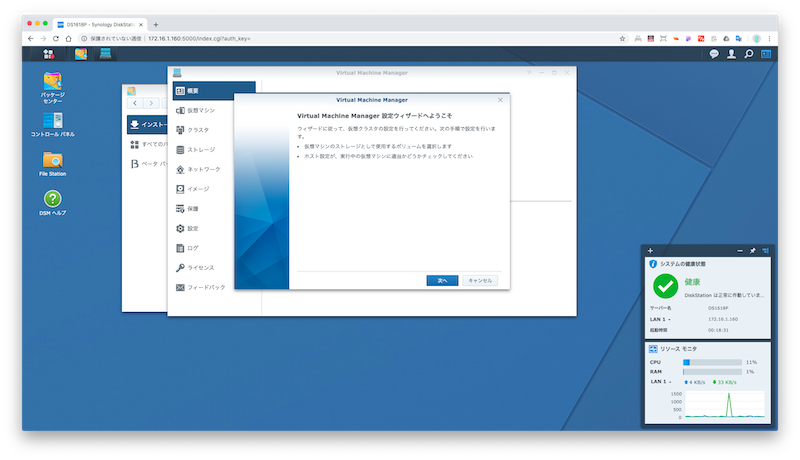Screen dimensions: 800x460
Task: Open 保護 section in the sidebar
Action: coord(214,209)
